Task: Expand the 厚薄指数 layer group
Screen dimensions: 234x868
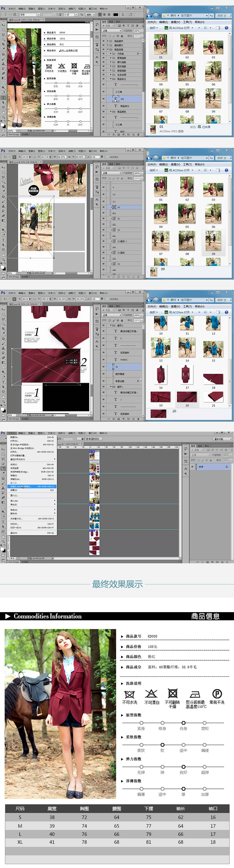Action: [x=110, y=58]
